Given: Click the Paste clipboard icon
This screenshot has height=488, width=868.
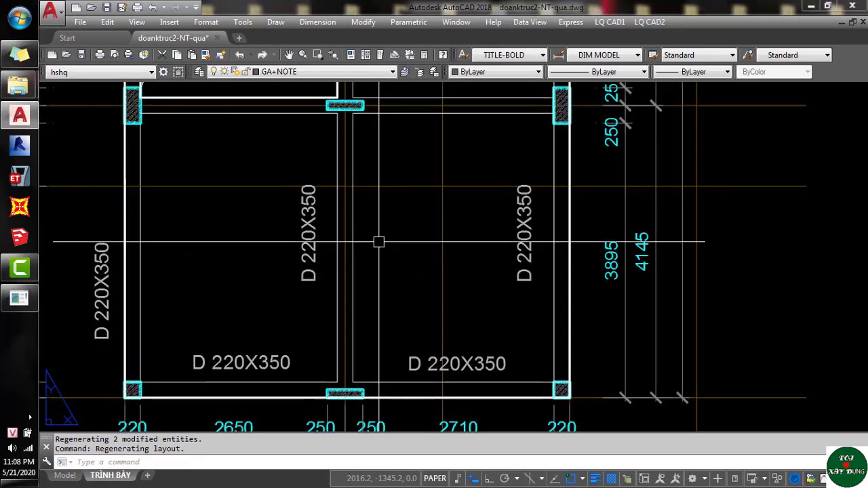Looking at the screenshot, I should coord(192,55).
